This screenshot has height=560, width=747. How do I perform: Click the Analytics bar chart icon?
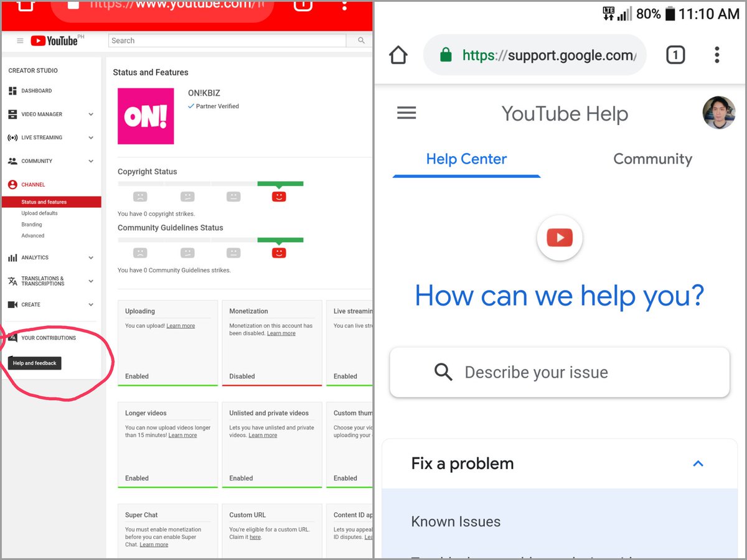coord(12,258)
